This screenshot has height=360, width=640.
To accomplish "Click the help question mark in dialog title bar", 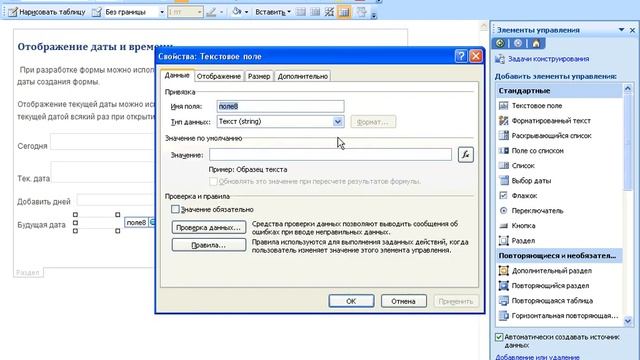I will tap(461, 56).
